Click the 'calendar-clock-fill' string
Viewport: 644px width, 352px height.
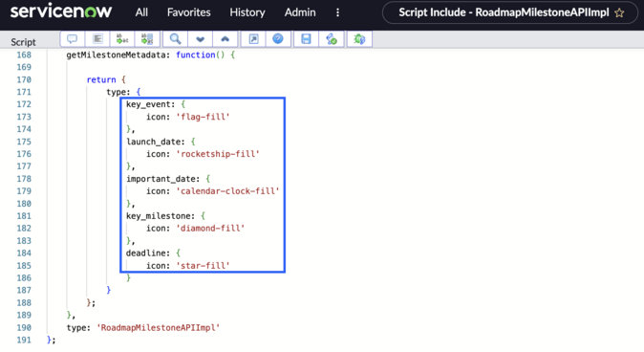tap(228, 191)
